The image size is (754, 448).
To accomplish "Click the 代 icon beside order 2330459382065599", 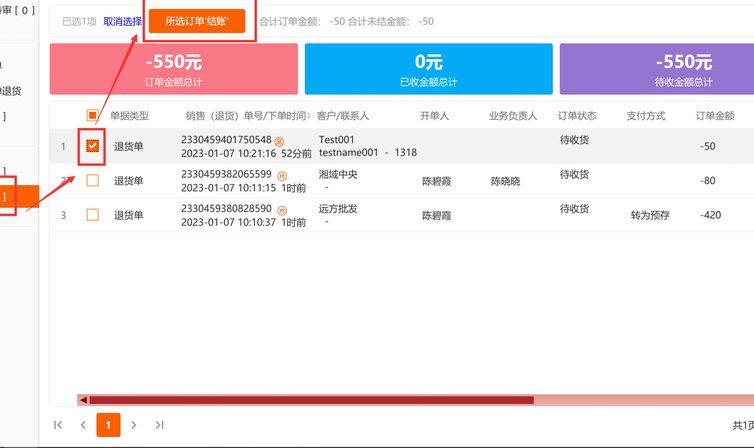I will 282,176.
